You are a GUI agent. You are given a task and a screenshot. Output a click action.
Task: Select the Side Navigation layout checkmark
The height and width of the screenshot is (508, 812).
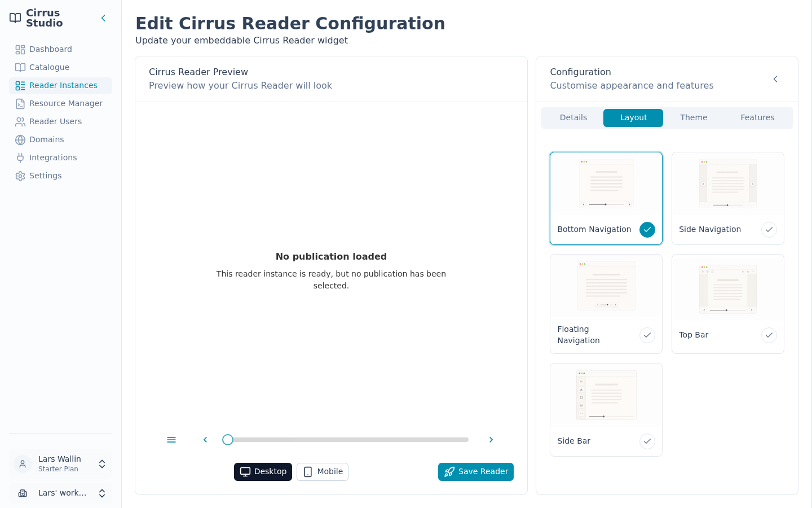[x=769, y=230]
